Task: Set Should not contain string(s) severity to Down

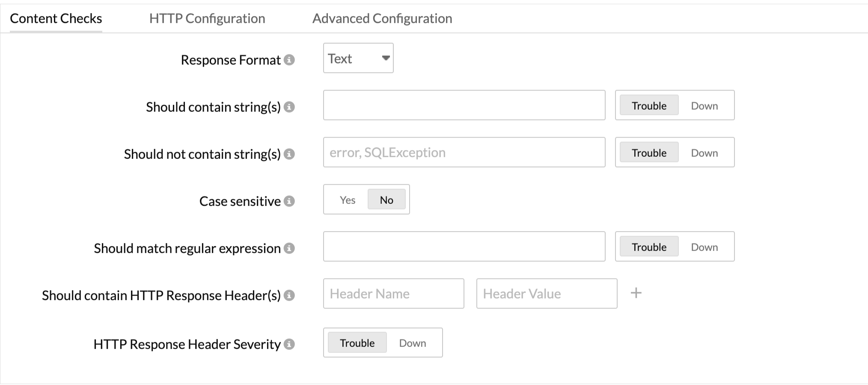Action: (x=704, y=153)
